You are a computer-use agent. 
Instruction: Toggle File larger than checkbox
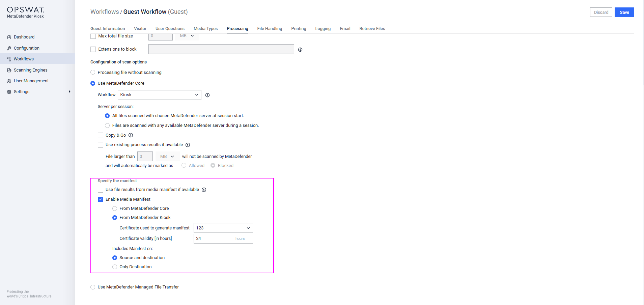[101, 157]
